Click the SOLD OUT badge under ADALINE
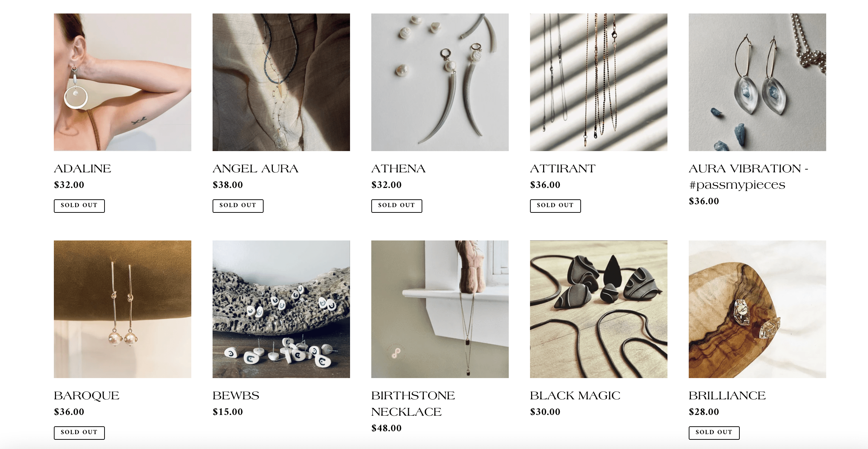The image size is (868, 449). click(79, 206)
